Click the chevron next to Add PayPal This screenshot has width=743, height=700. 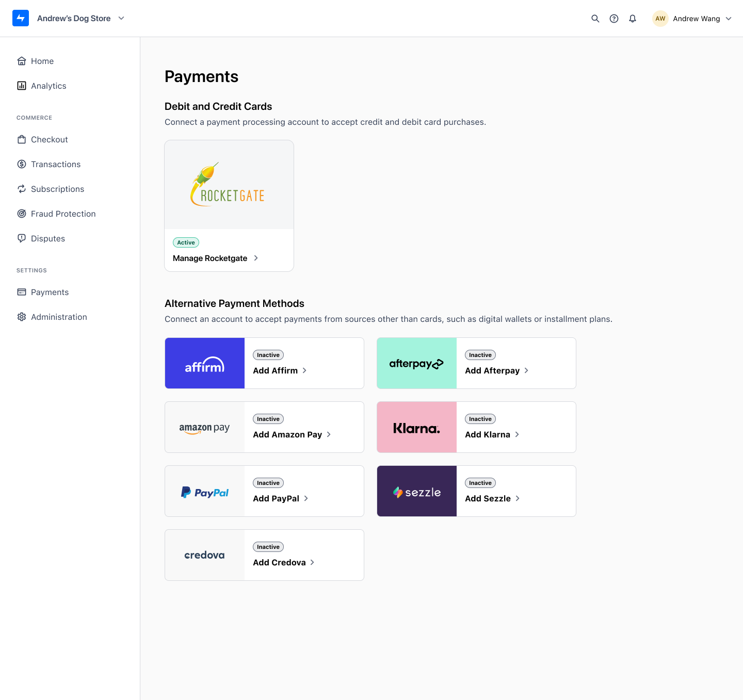tap(306, 498)
